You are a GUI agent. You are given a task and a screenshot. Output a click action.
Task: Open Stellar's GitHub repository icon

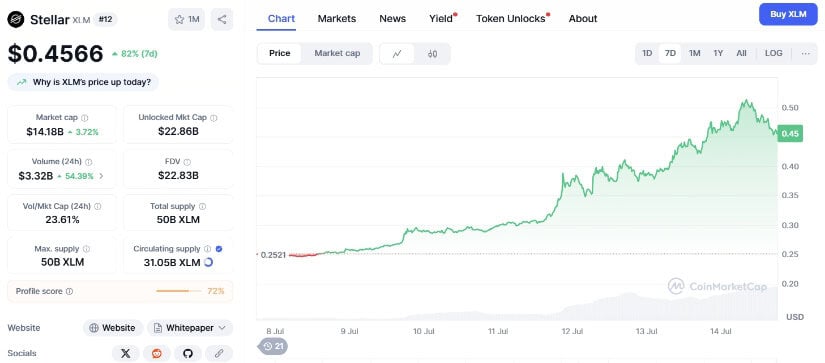(188, 354)
